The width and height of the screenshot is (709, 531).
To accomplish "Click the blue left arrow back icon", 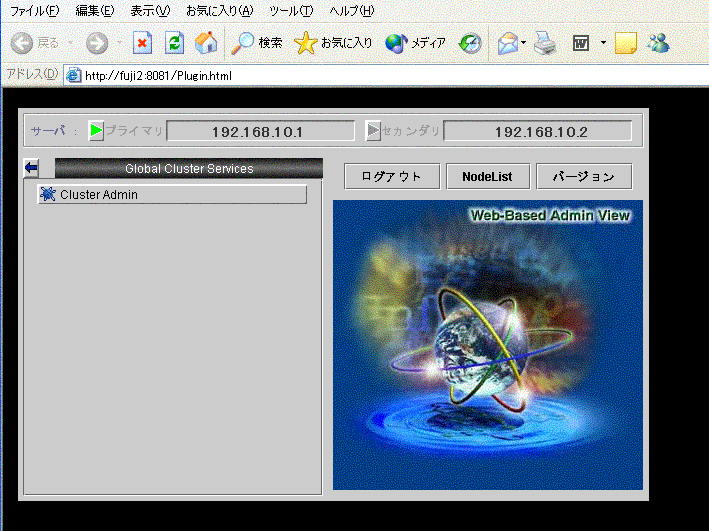I will 31,168.
